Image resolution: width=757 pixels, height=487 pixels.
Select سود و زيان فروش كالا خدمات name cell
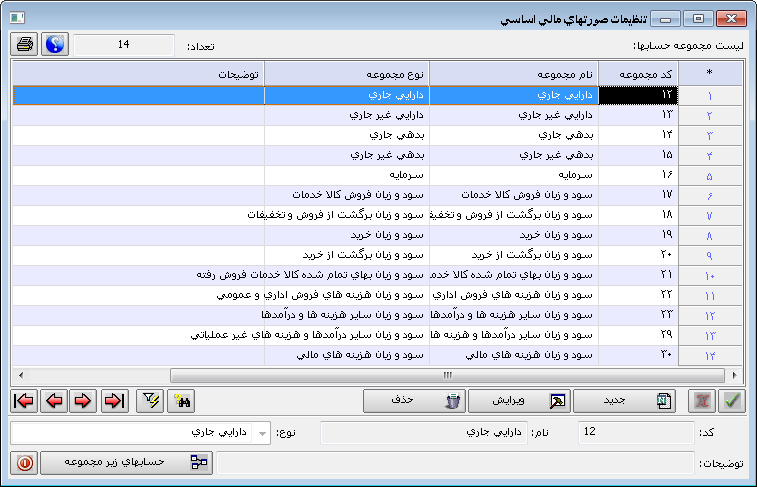[514, 195]
